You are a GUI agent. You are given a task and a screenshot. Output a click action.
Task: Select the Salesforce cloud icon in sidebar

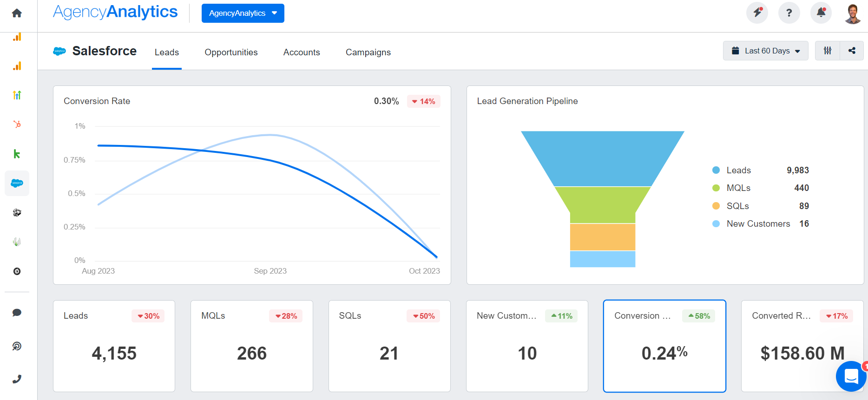[17, 183]
